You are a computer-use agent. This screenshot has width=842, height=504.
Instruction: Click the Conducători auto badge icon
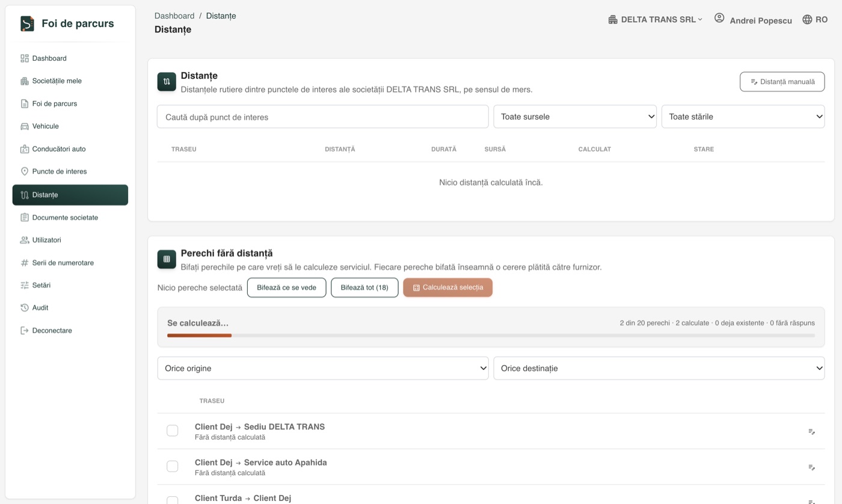pyautogui.click(x=25, y=149)
